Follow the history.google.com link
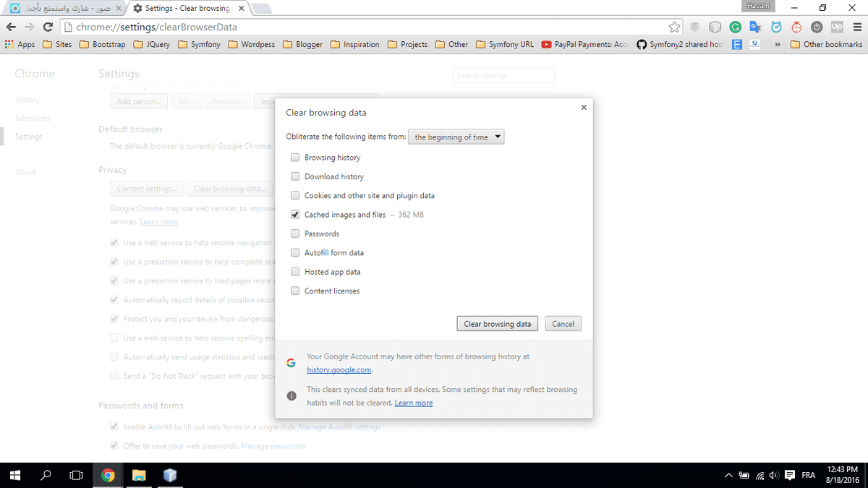The width and height of the screenshot is (868, 488). tap(339, 369)
